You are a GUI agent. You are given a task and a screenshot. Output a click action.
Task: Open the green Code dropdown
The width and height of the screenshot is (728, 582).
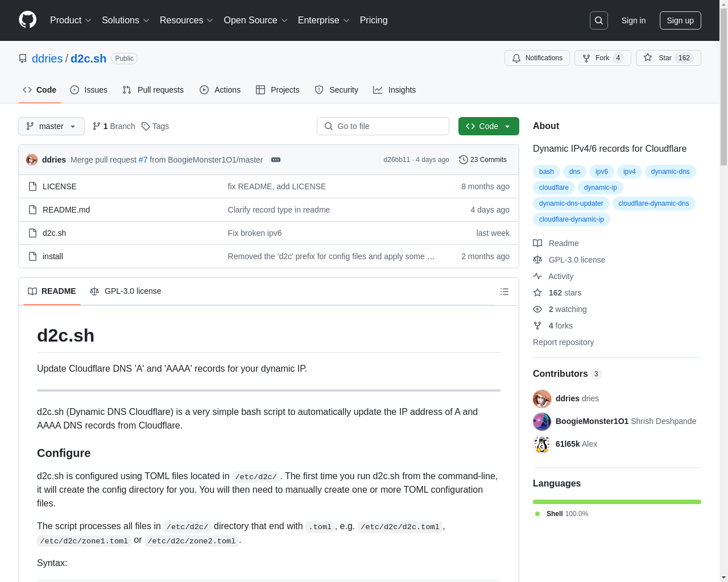coord(489,126)
